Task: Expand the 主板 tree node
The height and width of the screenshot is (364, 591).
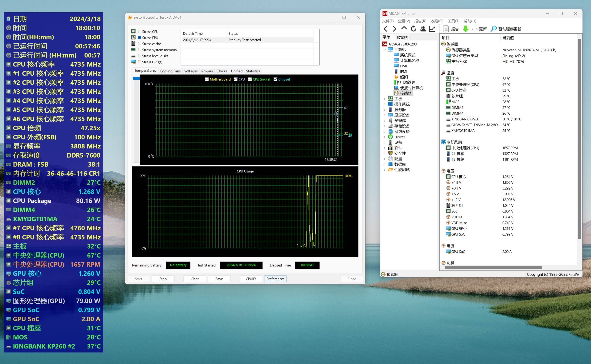Action: click(385, 99)
